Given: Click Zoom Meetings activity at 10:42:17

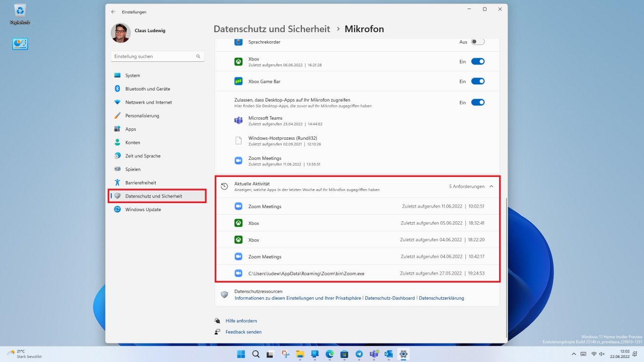Looking at the screenshot, I should pyautogui.click(x=358, y=256).
